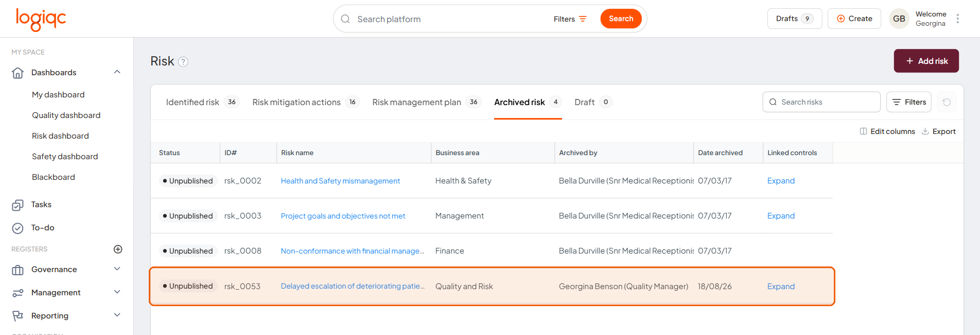Image resolution: width=980 pixels, height=335 pixels.
Task: Expand linked controls for rsk_0053
Action: click(781, 287)
